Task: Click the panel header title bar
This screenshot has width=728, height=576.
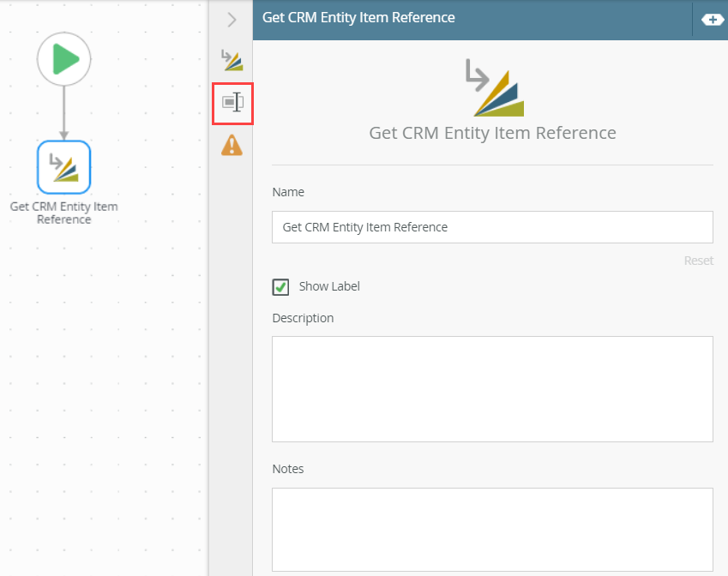Action: tap(472, 19)
